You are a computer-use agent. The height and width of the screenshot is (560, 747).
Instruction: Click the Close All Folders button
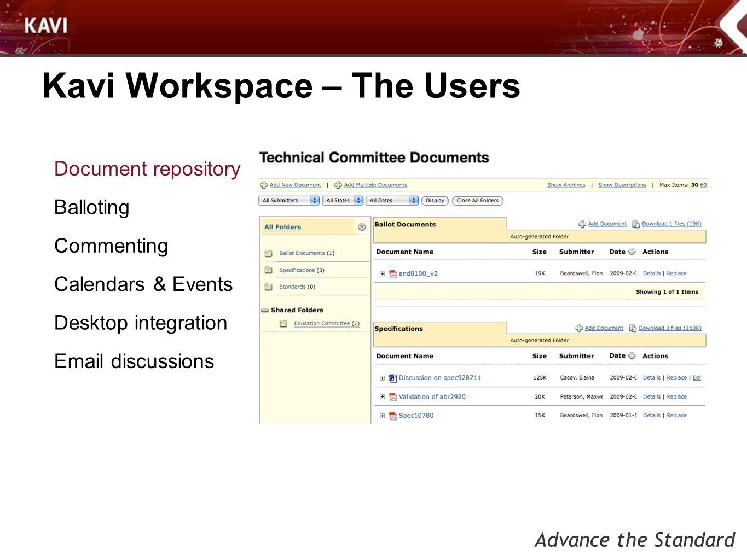[x=478, y=201]
